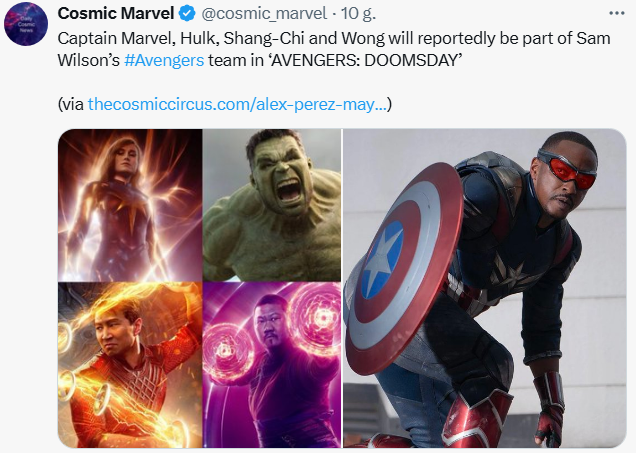Open the @cosmic_marvel handle link
The height and width of the screenshot is (453, 636).
click(264, 14)
